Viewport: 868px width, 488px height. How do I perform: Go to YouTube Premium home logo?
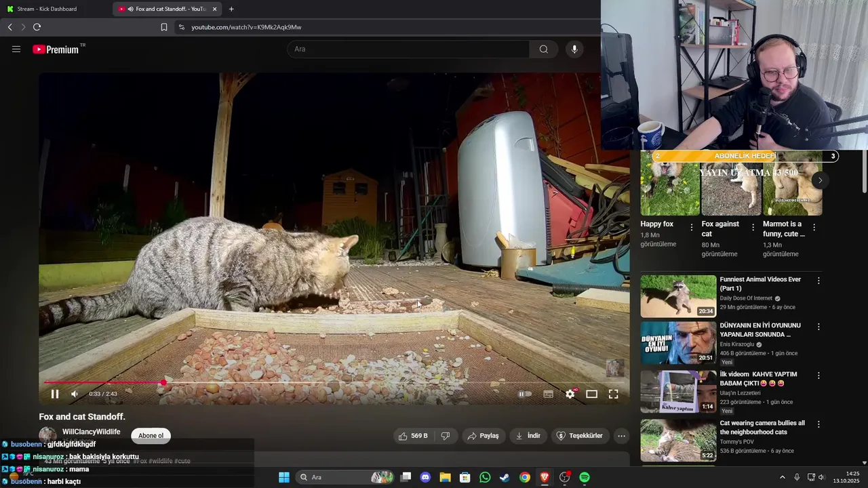(57, 49)
